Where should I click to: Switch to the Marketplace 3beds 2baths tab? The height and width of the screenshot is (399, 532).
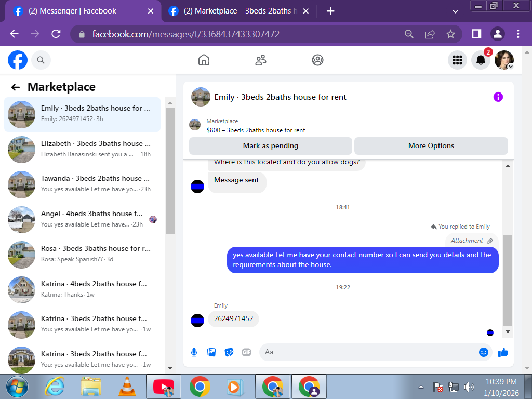pos(240,11)
